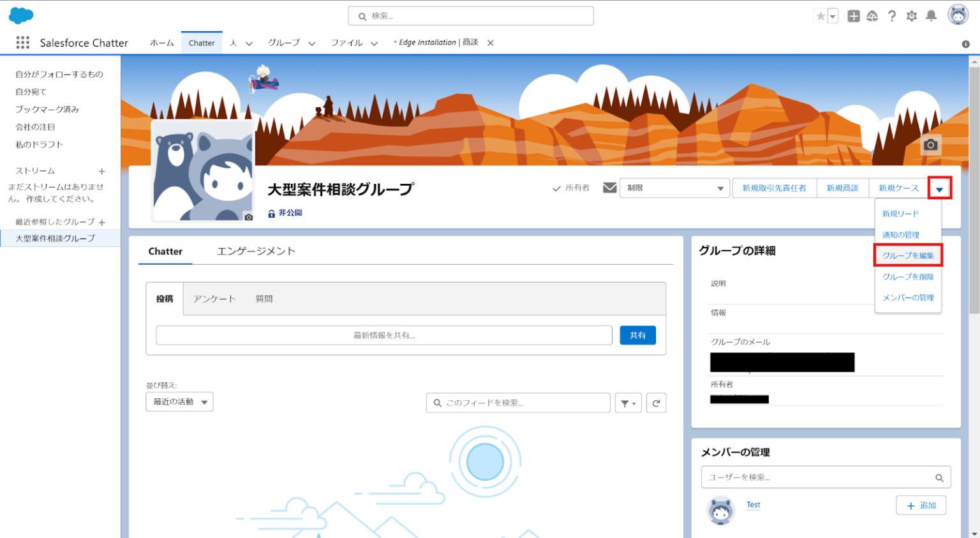This screenshot has width=980, height=538.
Task: Refresh the feed with the reload icon
Action: (x=656, y=402)
